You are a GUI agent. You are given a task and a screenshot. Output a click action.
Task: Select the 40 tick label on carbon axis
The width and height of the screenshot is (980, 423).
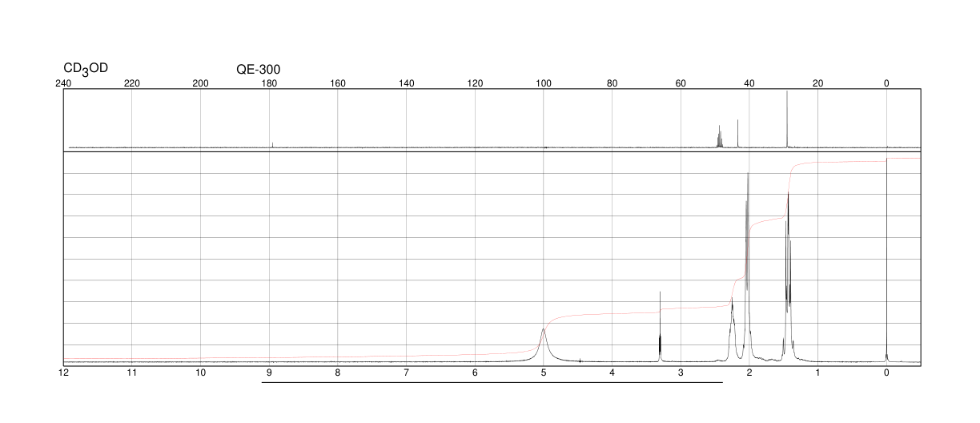tap(749, 83)
